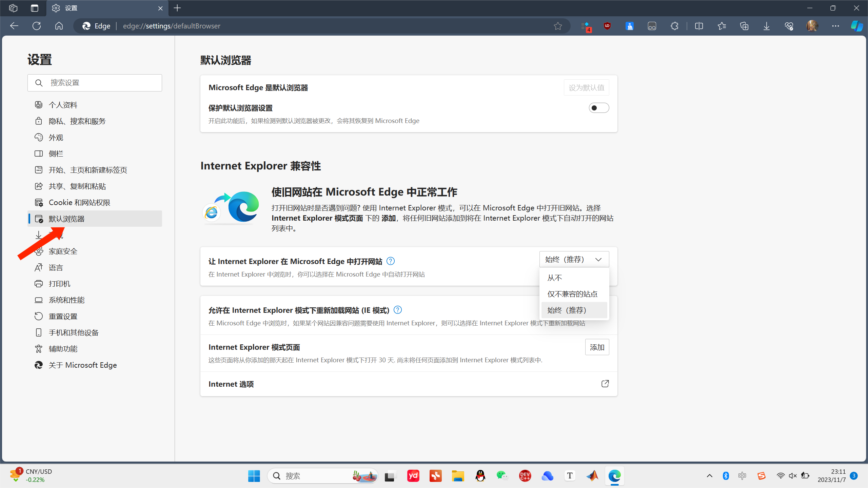Open 重置设置 section
This screenshot has width=868, height=488.
(x=95, y=316)
